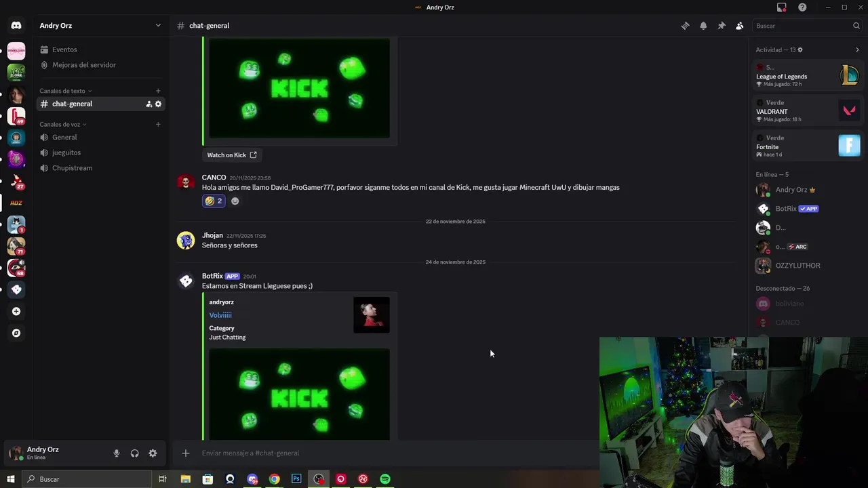Open the Fortnite activity card

tap(808, 146)
